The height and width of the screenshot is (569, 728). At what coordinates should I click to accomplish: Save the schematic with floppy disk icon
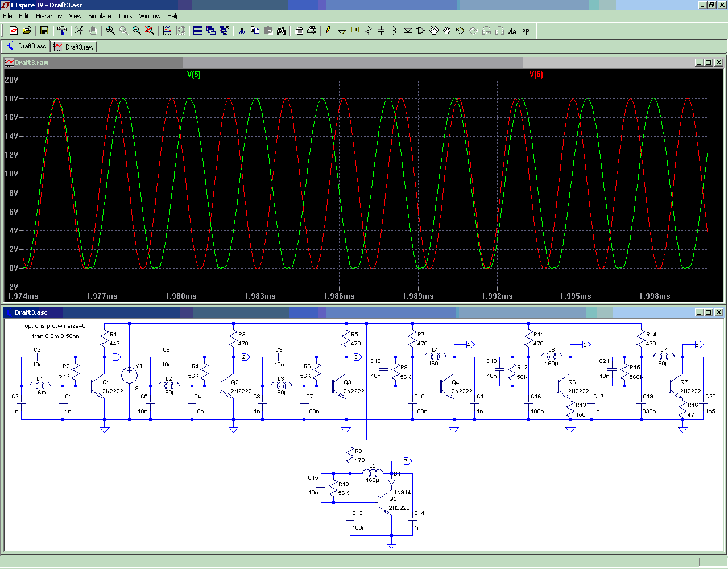pyautogui.click(x=44, y=31)
